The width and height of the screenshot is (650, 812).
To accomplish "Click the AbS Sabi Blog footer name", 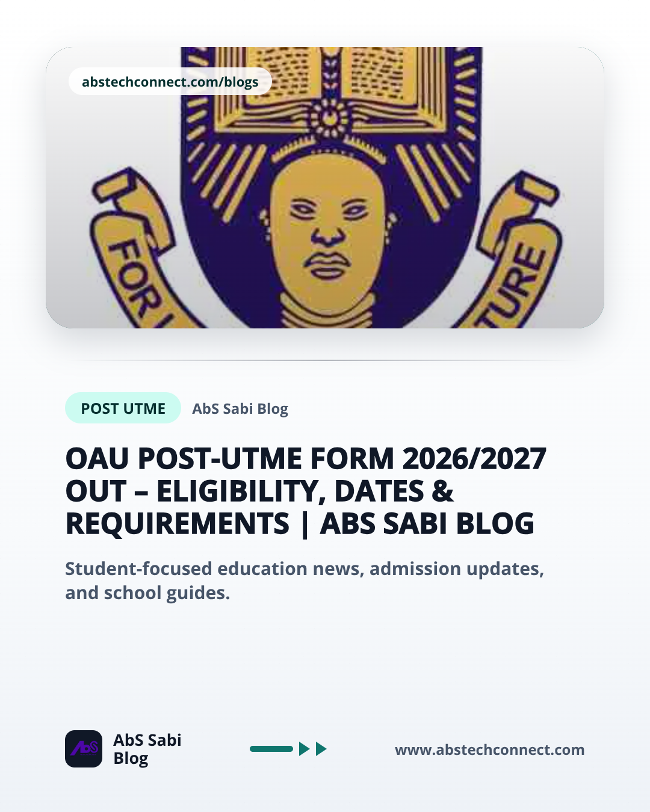I will coord(147,749).
